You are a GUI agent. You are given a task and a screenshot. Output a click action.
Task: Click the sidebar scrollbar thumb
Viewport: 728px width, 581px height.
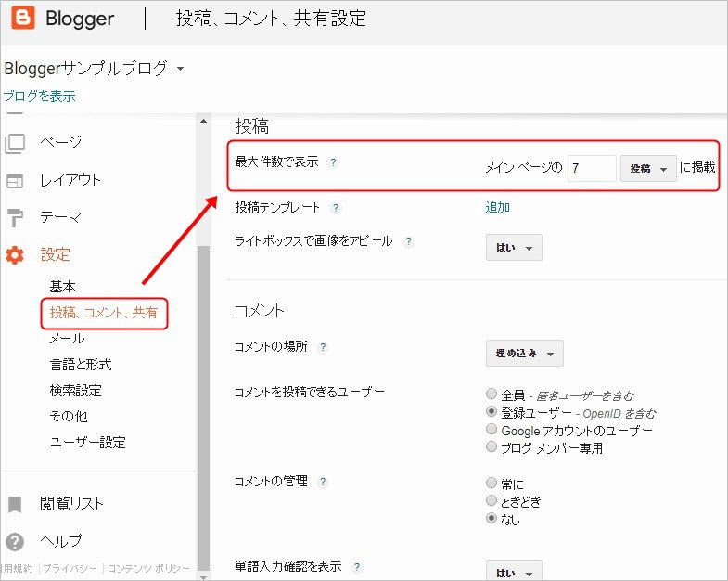pyautogui.click(x=203, y=407)
